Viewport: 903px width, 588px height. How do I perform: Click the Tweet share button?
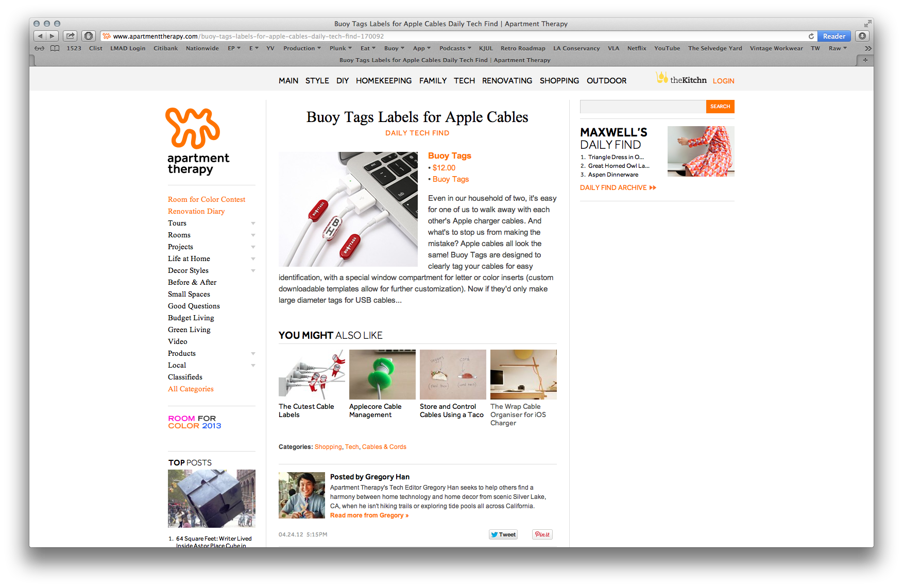click(x=503, y=534)
